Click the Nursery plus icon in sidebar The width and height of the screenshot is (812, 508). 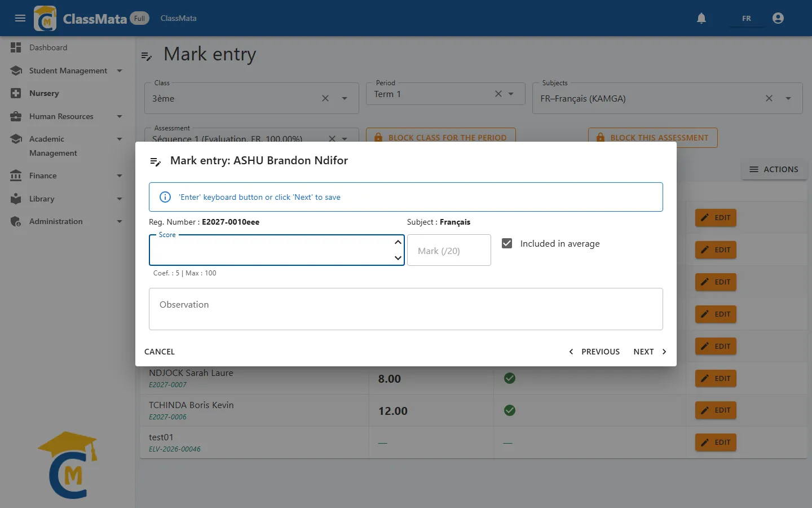[x=16, y=93]
